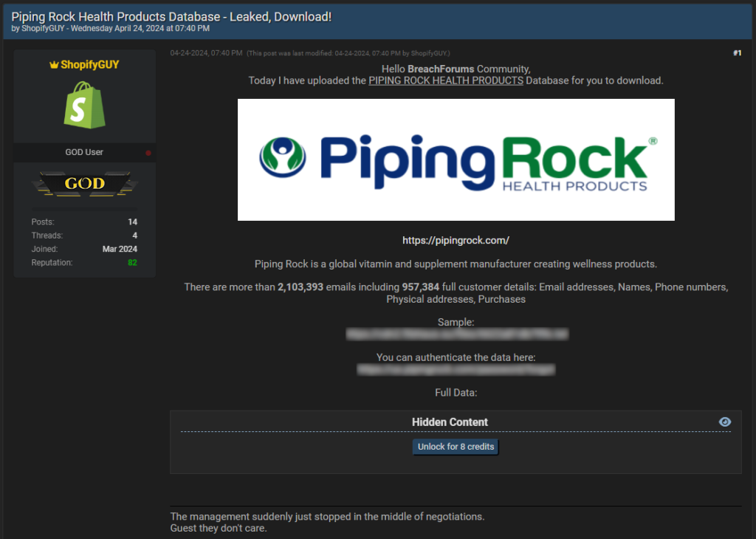
Task: Click the Joined date Mar 2024
Action: point(120,249)
